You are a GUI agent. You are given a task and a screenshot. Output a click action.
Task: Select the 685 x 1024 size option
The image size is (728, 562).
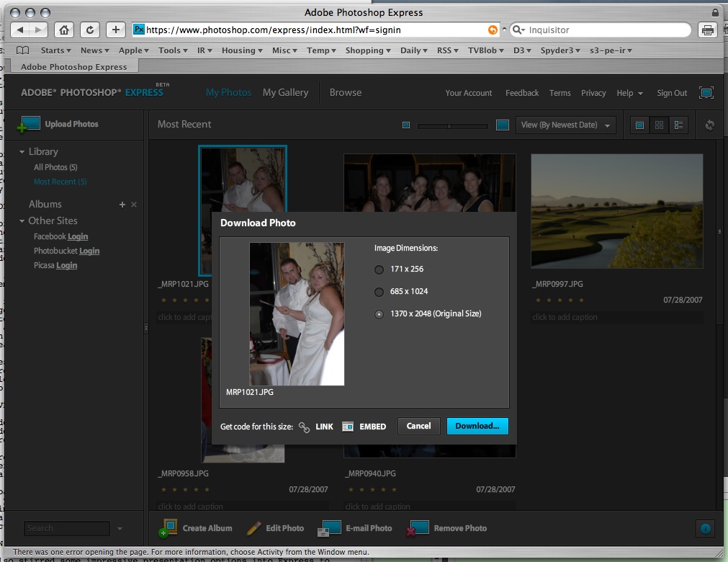tap(379, 292)
